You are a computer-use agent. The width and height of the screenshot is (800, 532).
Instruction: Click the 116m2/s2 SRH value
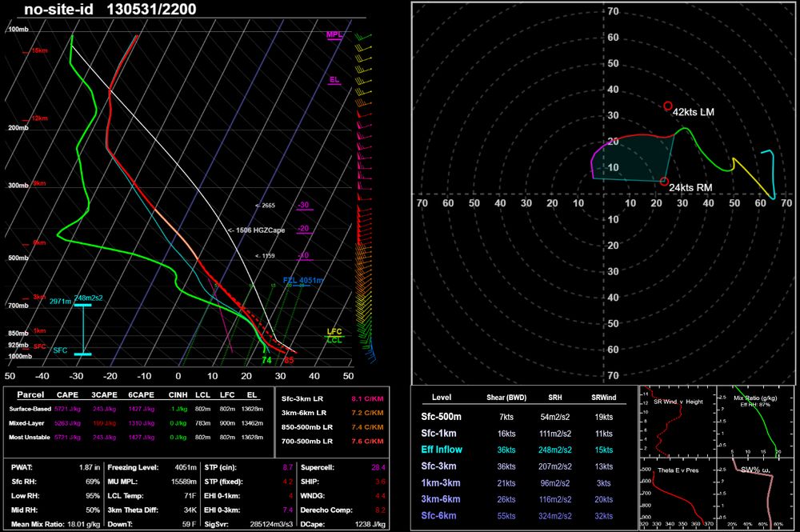(x=555, y=500)
